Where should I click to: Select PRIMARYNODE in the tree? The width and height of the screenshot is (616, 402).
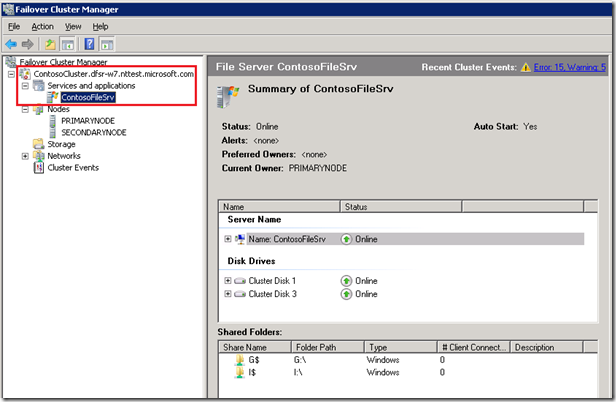[x=88, y=121]
